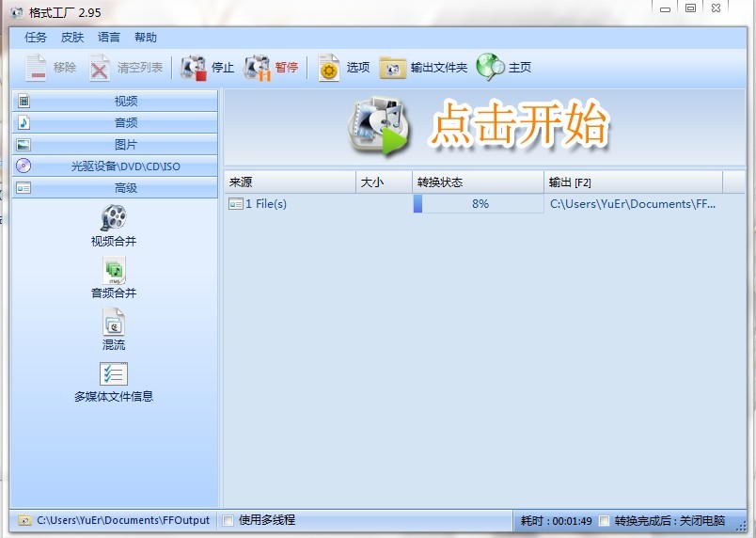756x538 pixels.
Task: Open 选项 settings gear icon
Action: point(329,68)
